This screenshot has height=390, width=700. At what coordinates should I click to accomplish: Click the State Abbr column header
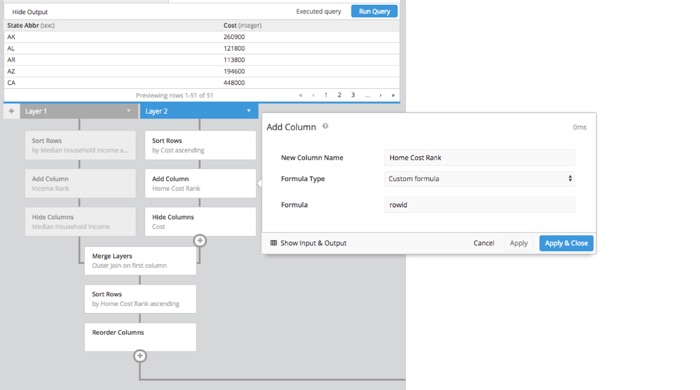click(x=31, y=25)
